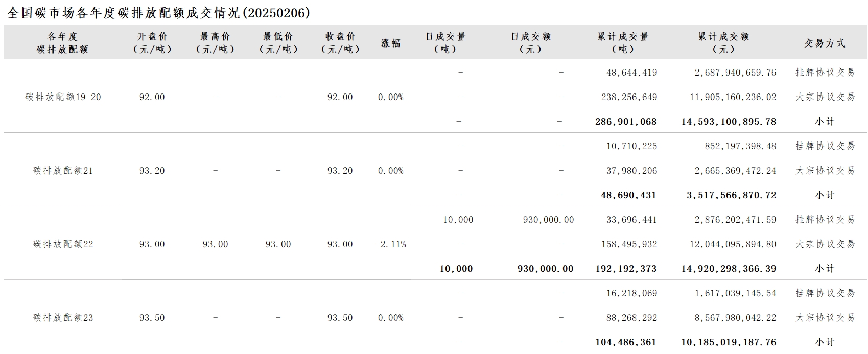This screenshot has width=868, height=354.
Task: Click the 最高价 column header
Action: coord(215,43)
